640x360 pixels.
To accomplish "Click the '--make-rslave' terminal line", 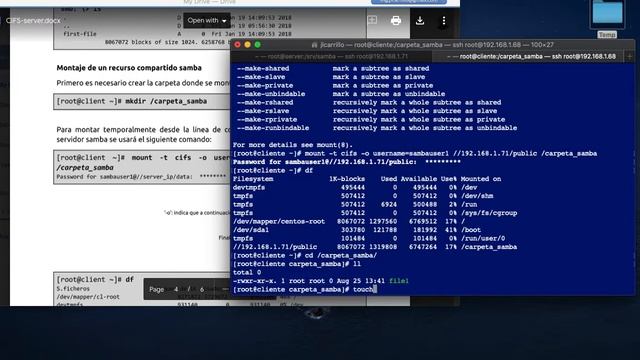I will pos(367,111).
